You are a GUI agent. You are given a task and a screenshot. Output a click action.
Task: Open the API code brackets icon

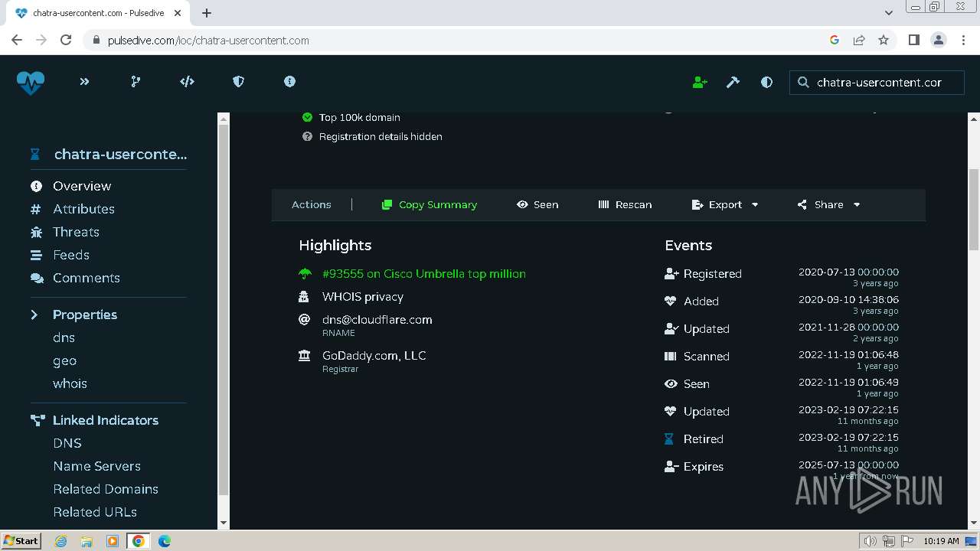187,81
